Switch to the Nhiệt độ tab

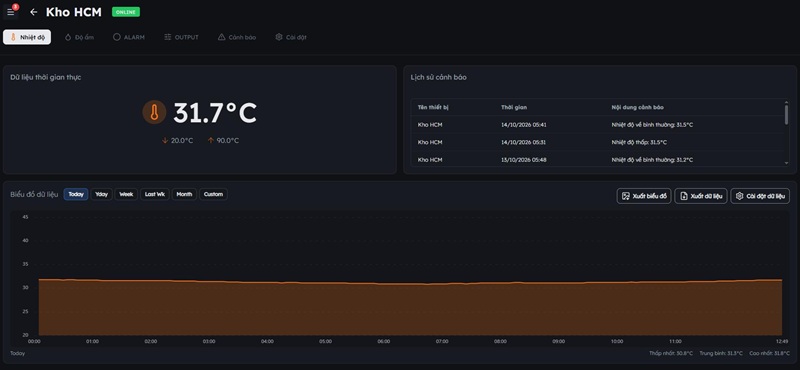click(x=27, y=37)
